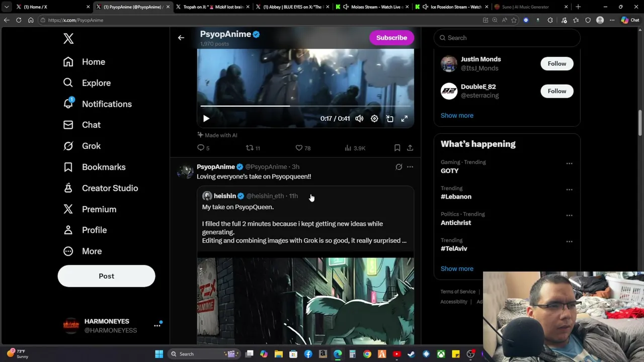Go to Home in the sidebar
This screenshot has height=362, width=644.
(84, 62)
